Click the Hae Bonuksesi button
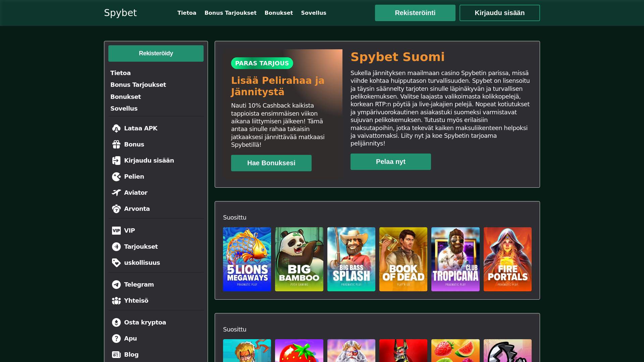 [271, 163]
